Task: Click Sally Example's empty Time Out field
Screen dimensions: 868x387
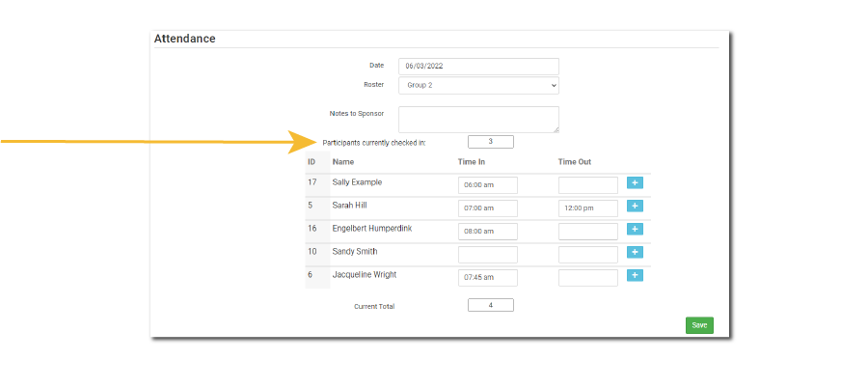Action: (587, 184)
